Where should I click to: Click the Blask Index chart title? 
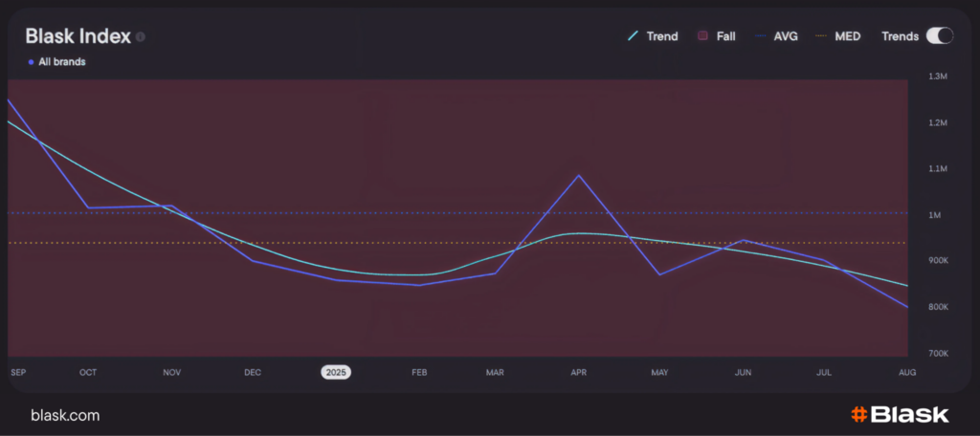[78, 36]
